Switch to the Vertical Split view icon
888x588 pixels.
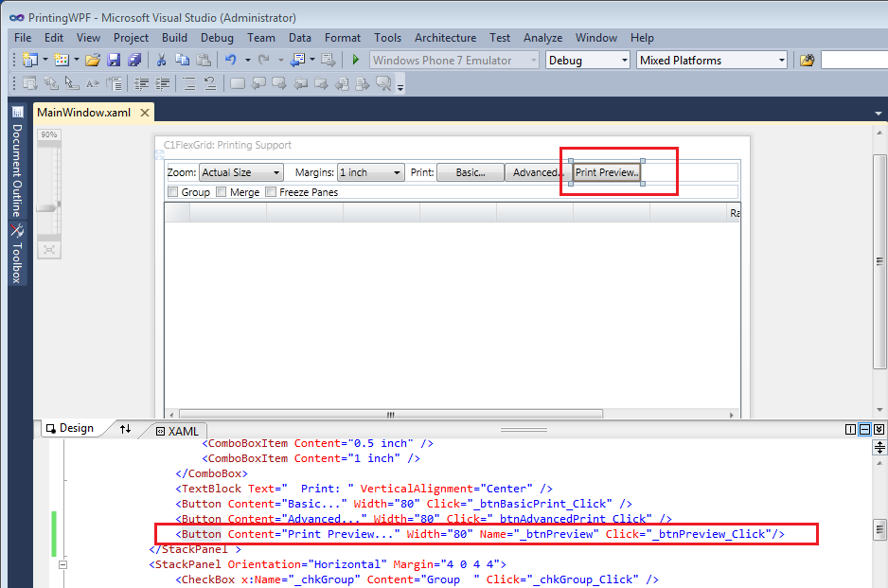click(850, 429)
